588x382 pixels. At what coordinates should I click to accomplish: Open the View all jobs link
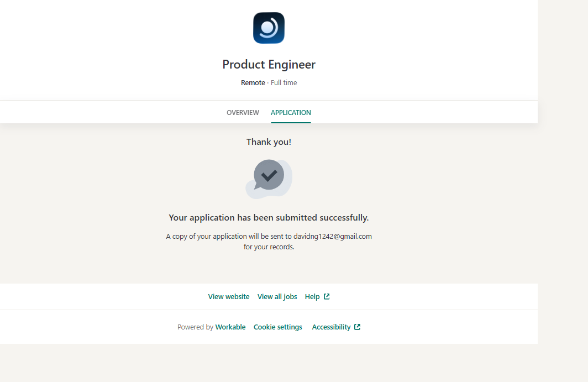pyautogui.click(x=277, y=297)
